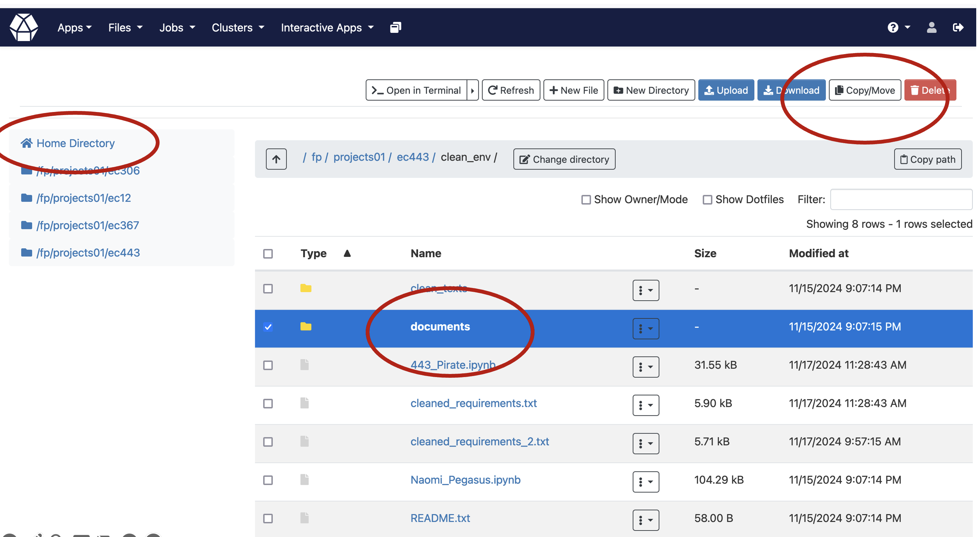
Task: Enable Show Owner/Mode checkbox
Action: 586,199
